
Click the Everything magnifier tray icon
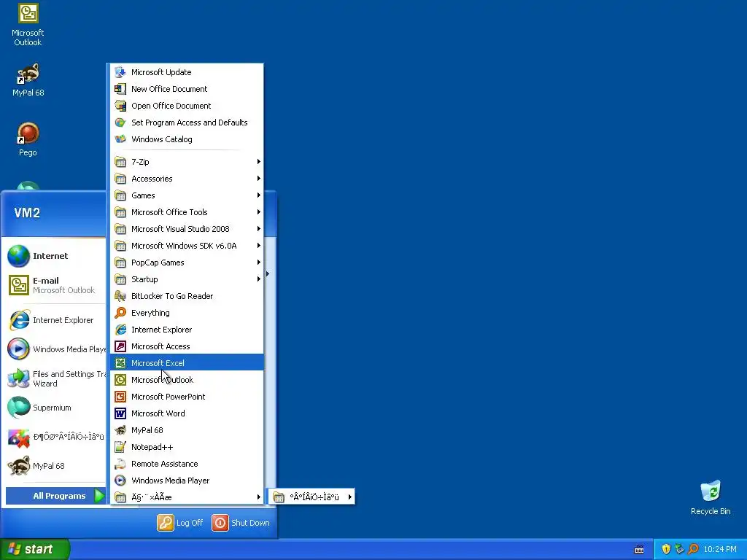(x=694, y=550)
